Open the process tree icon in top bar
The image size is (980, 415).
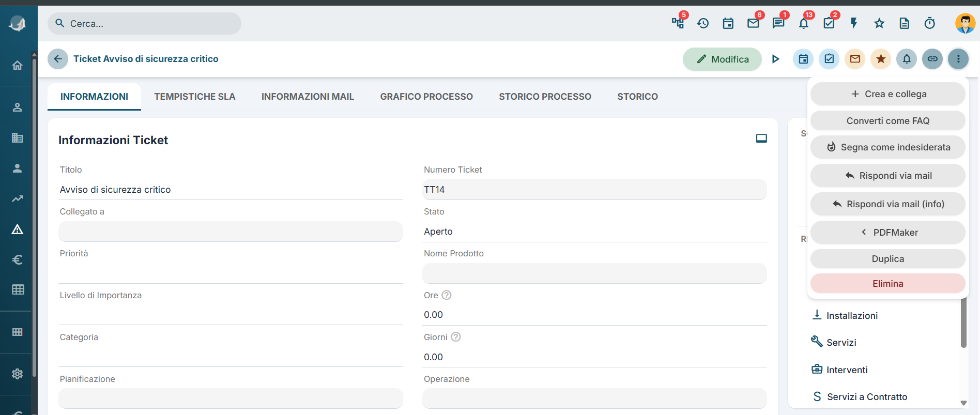tap(678, 23)
